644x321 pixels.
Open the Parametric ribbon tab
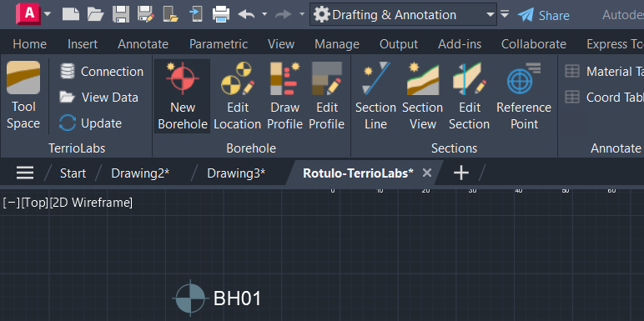click(219, 44)
